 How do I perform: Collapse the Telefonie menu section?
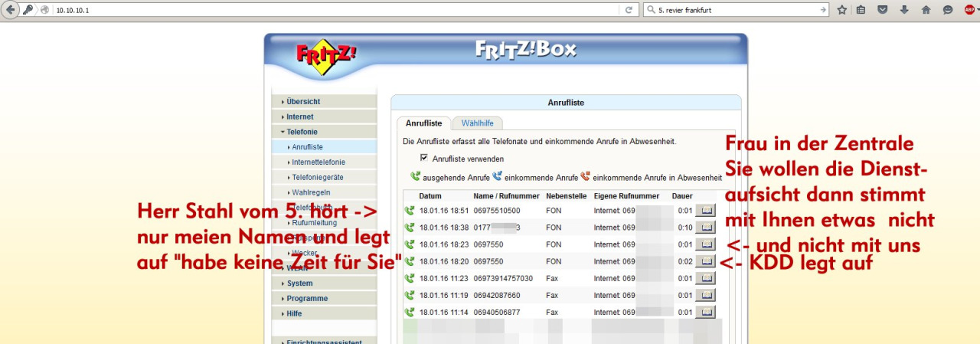click(x=324, y=132)
